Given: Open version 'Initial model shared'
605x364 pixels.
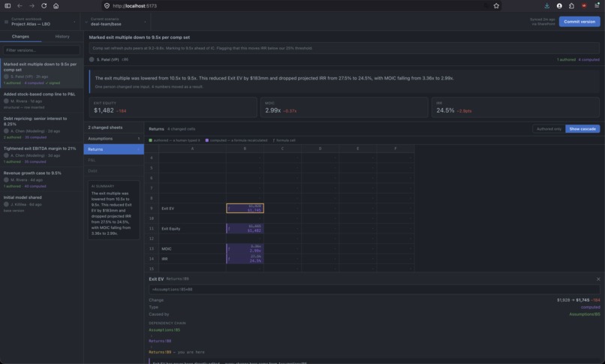Looking at the screenshot, I should pyautogui.click(x=41, y=203).
